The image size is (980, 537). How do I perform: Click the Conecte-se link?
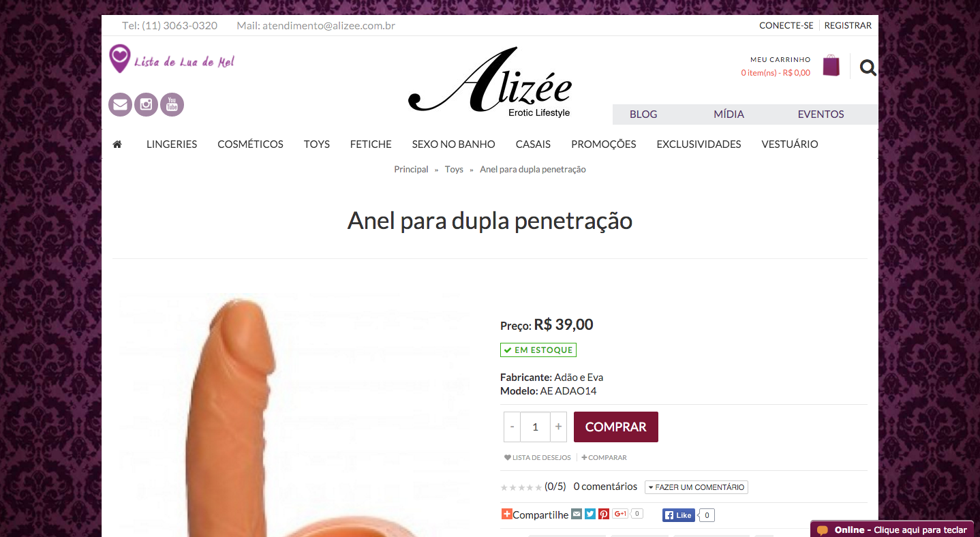click(786, 26)
